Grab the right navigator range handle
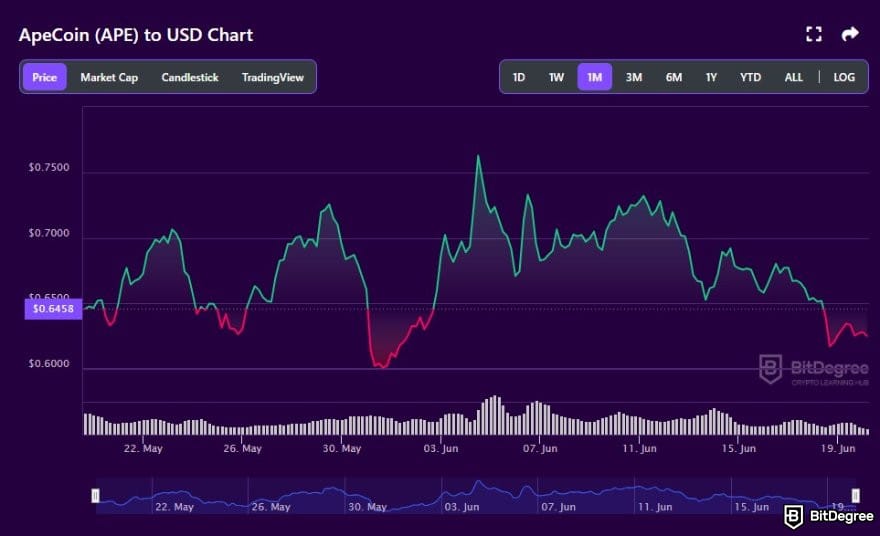This screenshot has height=536, width=880. coord(855,496)
